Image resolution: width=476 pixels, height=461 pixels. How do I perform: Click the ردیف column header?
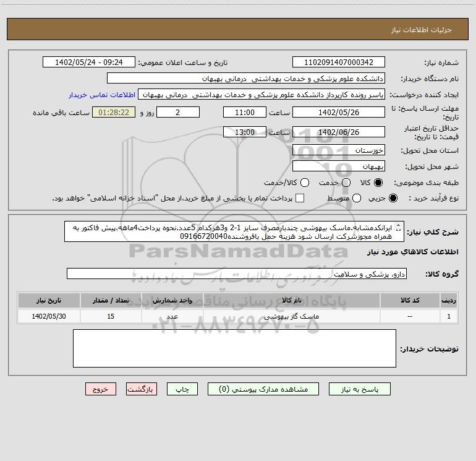tap(449, 300)
